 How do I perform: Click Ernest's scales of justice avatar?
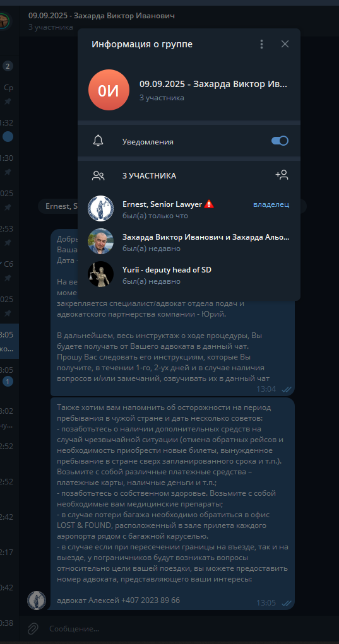(x=100, y=209)
